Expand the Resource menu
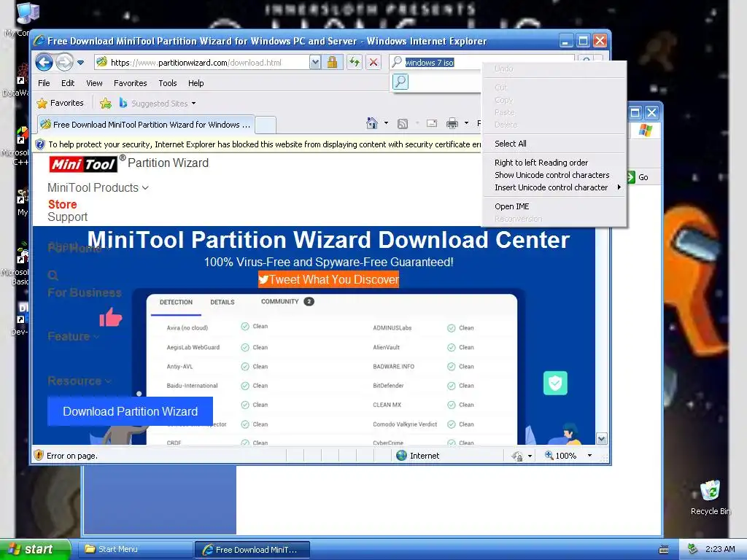The image size is (747, 560). (80, 381)
